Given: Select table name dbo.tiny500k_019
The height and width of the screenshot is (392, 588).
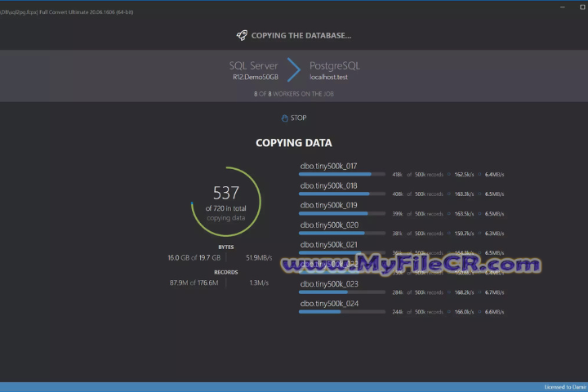Looking at the screenshot, I should [328, 205].
